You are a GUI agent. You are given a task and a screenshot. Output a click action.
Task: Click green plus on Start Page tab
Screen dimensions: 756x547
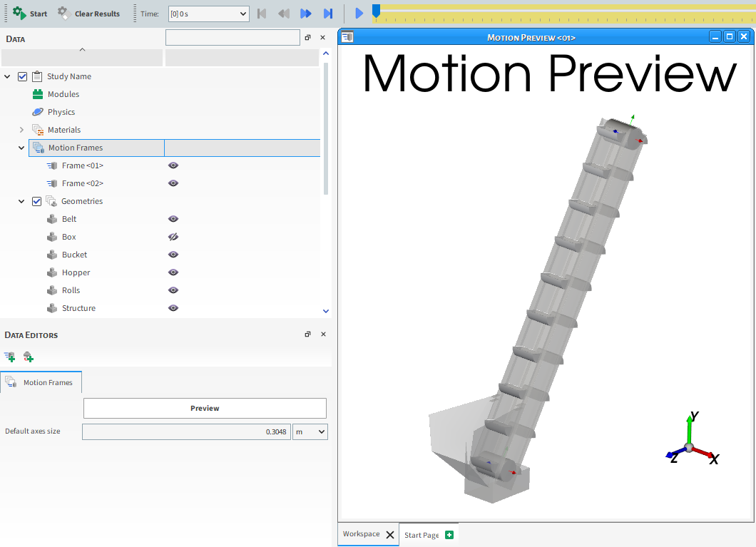click(449, 534)
